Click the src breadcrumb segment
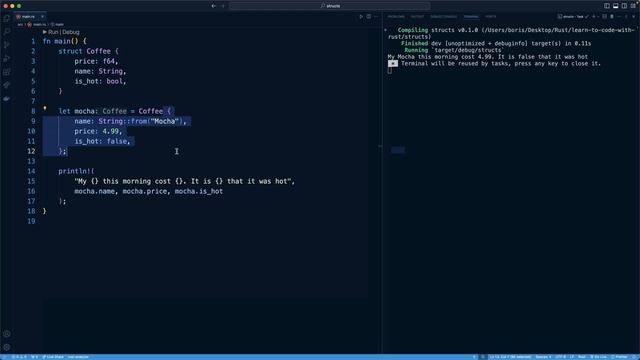This screenshot has height=360, width=640. (x=20, y=24)
